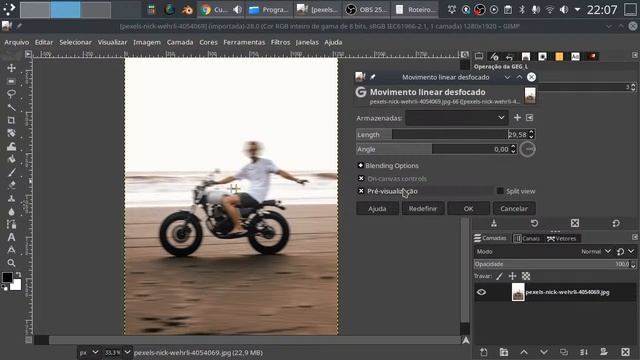Switch to the Vetores tab
Viewport: 640px width, 360px height.
click(x=562, y=238)
